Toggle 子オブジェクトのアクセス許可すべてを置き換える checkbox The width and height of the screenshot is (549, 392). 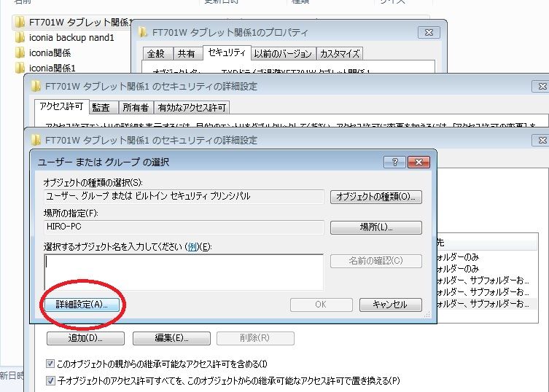click(50, 380)
